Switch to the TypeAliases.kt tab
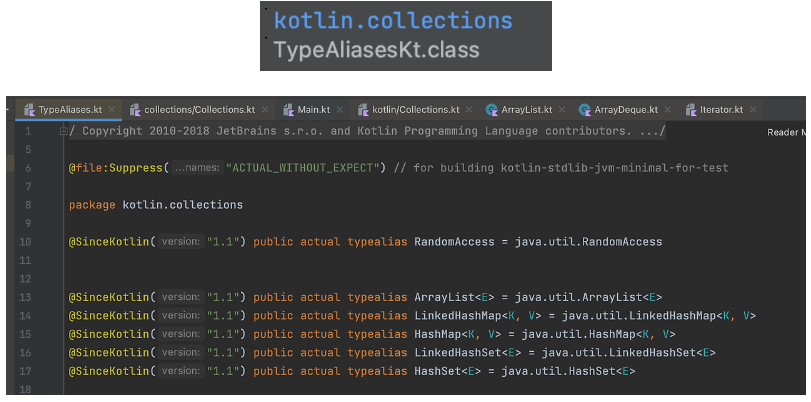811x402 pixels. coord(70,110)
